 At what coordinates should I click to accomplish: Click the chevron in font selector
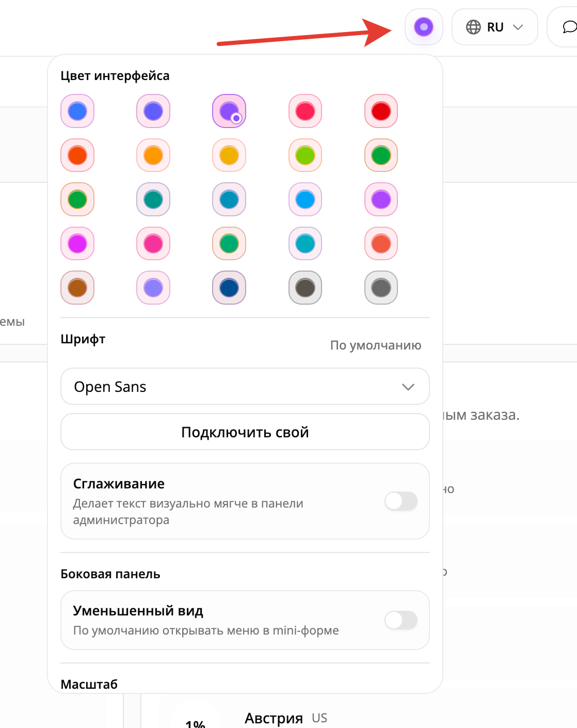coord(408,387)
